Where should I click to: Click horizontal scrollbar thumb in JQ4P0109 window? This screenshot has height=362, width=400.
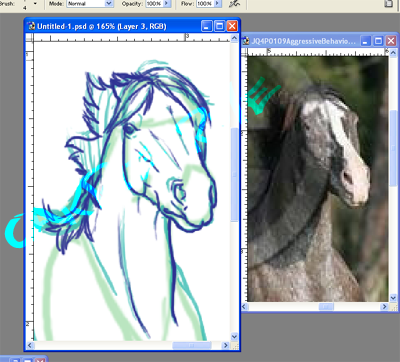pos(326,306)
